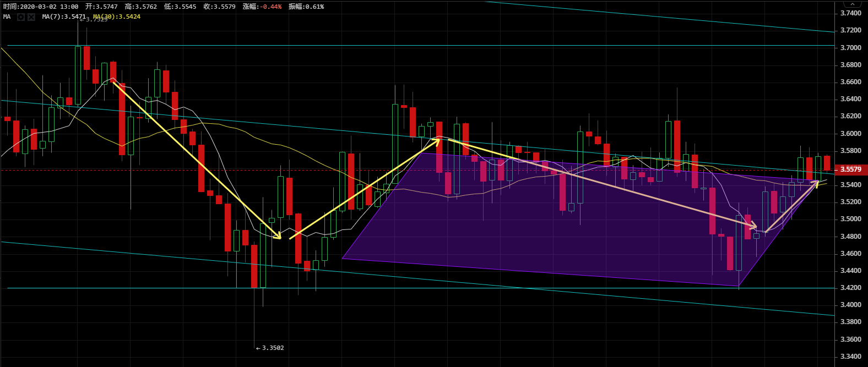Click the 3.3400 price axis label

click(851, 357)
